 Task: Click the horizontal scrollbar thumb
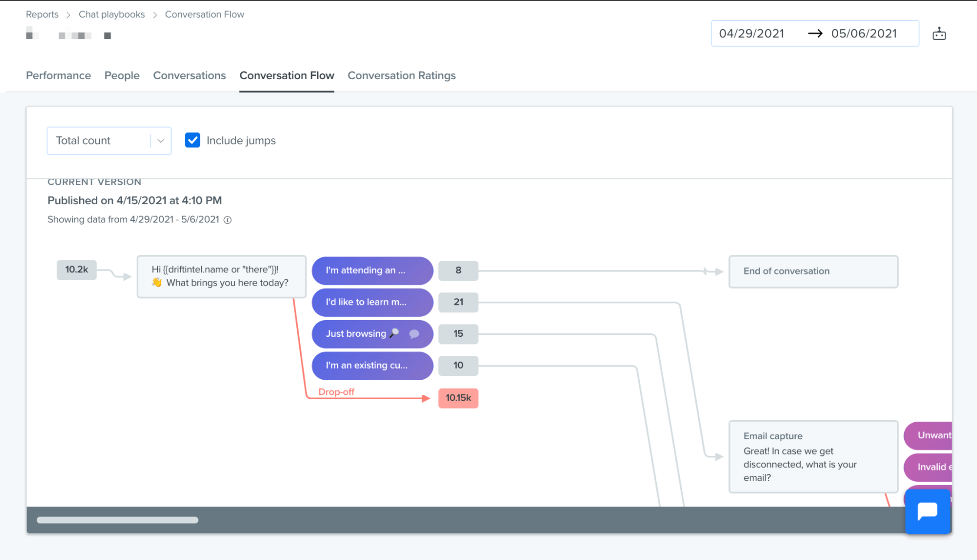(117, 520)
